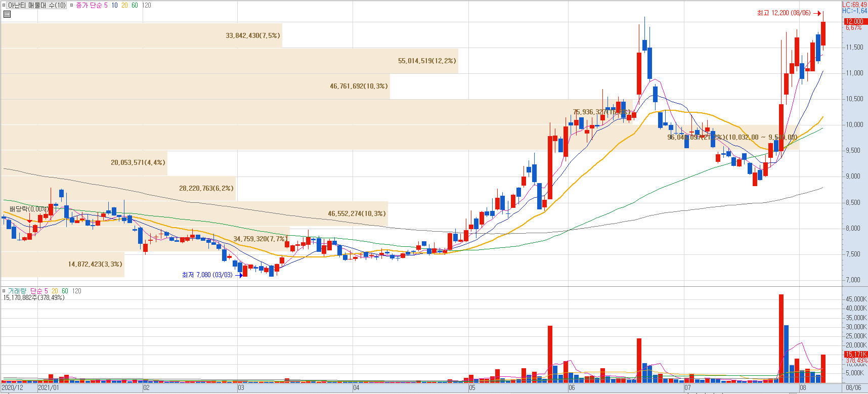This screenshot has width=868, height=394.
Task: Click the red 12,000 current price tag
Action: point(855,22)
